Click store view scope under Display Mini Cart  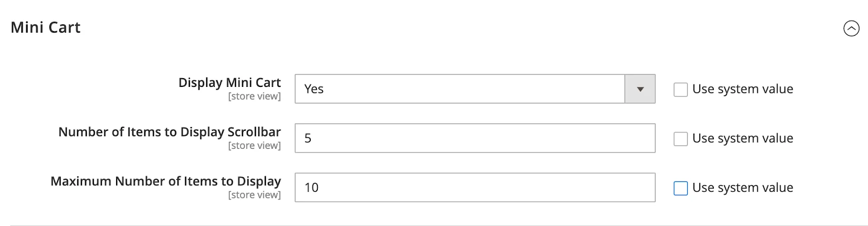[254, 97]
